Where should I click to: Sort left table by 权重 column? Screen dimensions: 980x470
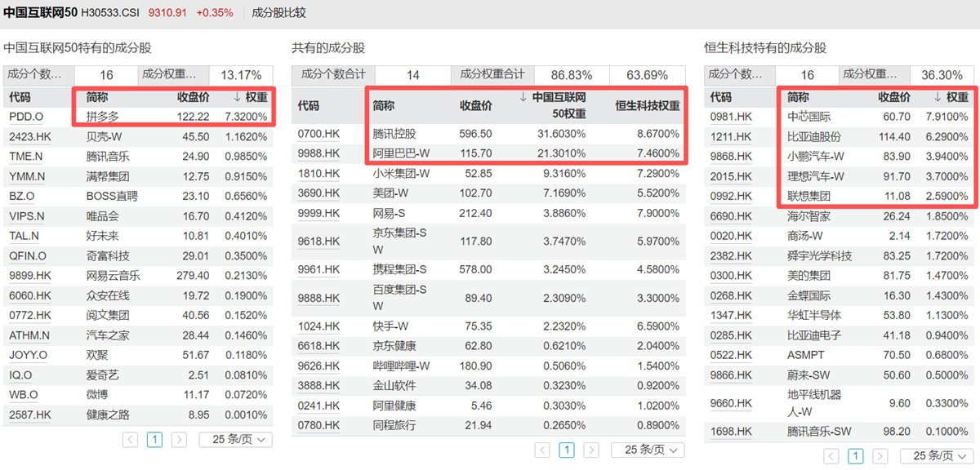(x=250, y=97)
